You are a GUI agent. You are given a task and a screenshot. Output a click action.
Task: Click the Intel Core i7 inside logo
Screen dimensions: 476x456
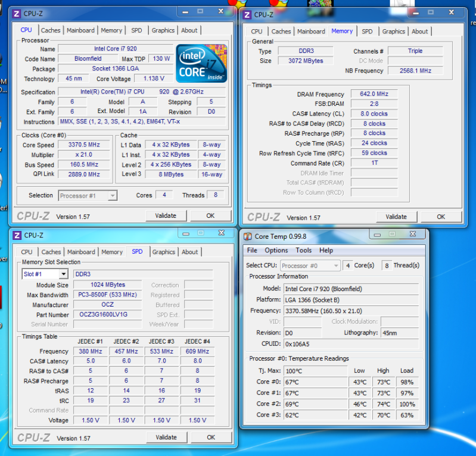(x=201, y=64)
